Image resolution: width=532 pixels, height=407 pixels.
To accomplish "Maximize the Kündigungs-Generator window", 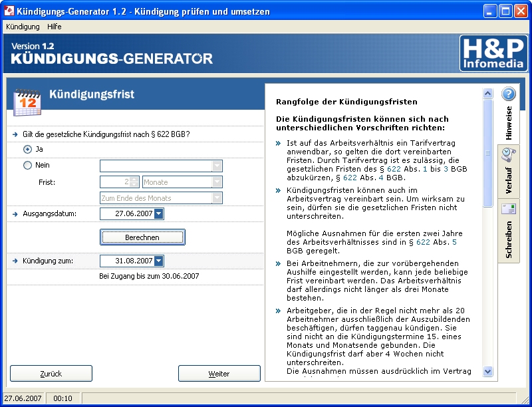I will pos(505,11).
